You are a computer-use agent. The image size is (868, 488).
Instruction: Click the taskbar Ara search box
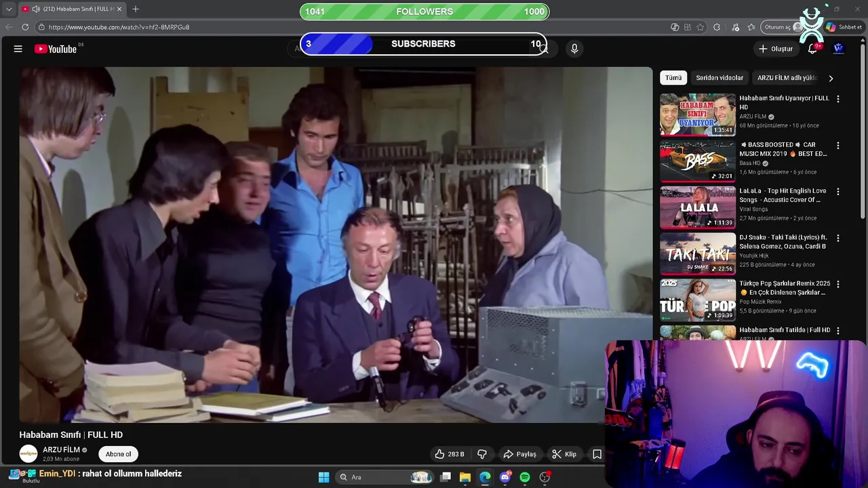click(x=386, y=477)
